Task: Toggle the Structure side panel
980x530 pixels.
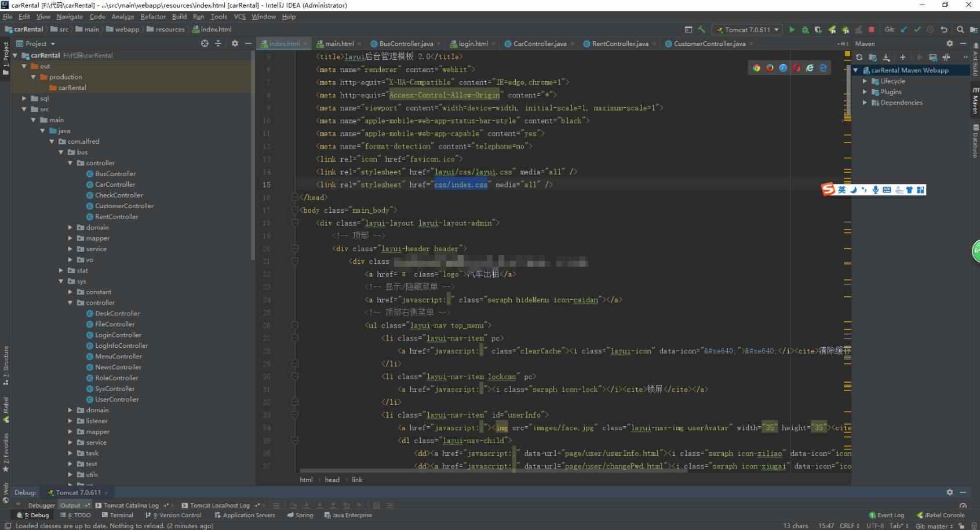Action: click(x=6, y=365)
